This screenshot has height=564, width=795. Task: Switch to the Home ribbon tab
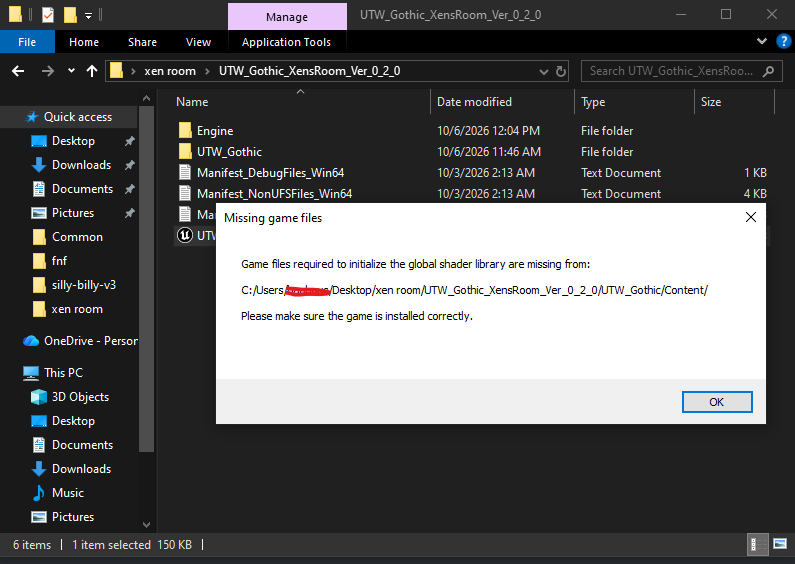pyautogui.click(x=84, y=42)
